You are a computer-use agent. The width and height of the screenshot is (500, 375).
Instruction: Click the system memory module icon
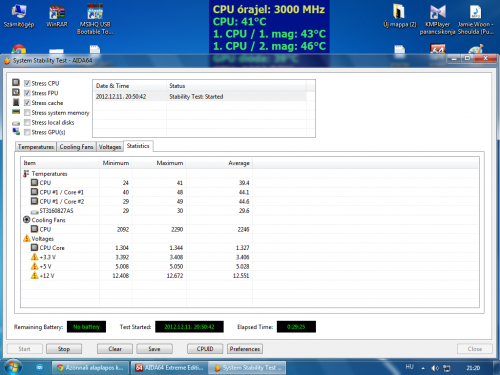(x=16, y=112)
